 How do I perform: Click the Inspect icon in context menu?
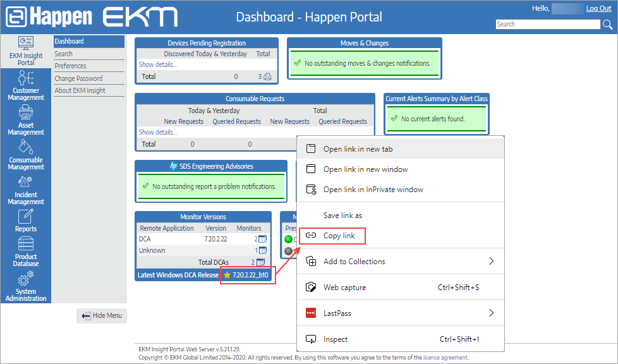tap(311, 339)
